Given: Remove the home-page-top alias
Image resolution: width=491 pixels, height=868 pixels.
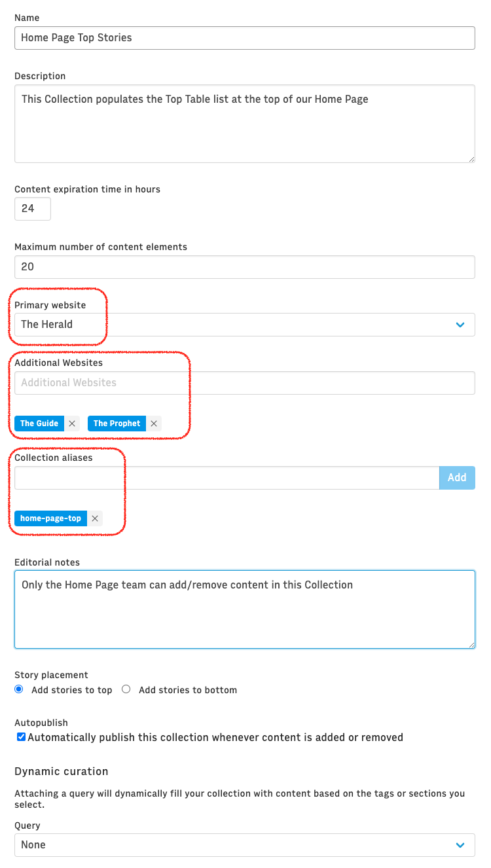Looking at the screenshot, I should (x=95, y=518).
